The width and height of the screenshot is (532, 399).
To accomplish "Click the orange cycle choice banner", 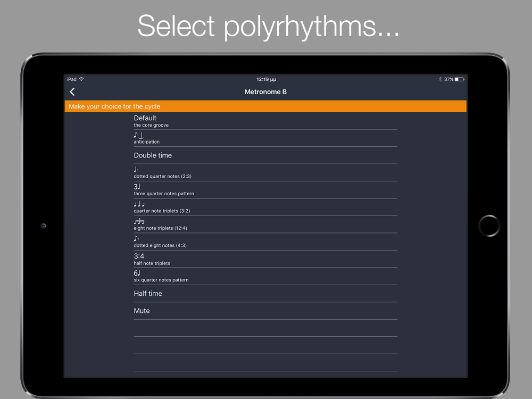I will tap(265, 106).
